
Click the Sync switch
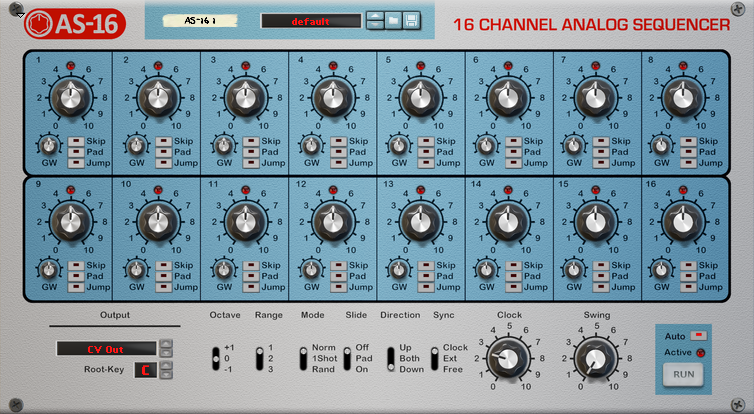click(435, 358)
